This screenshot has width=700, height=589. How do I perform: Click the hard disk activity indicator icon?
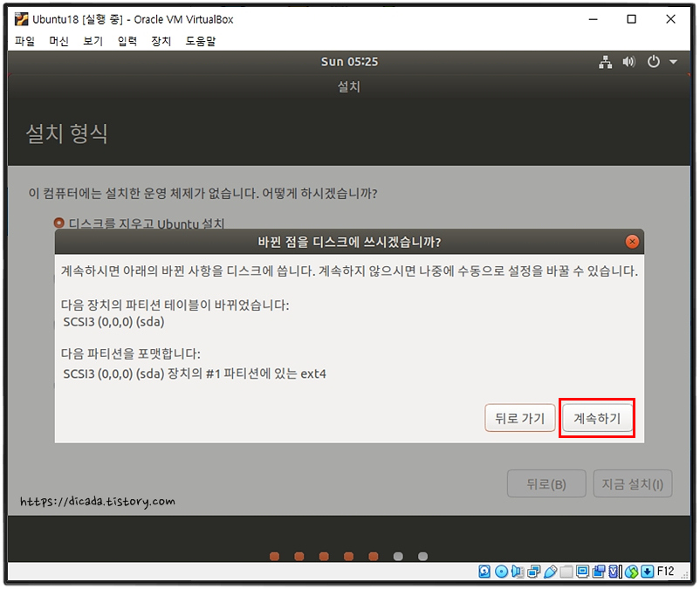[x=484, y=572]
